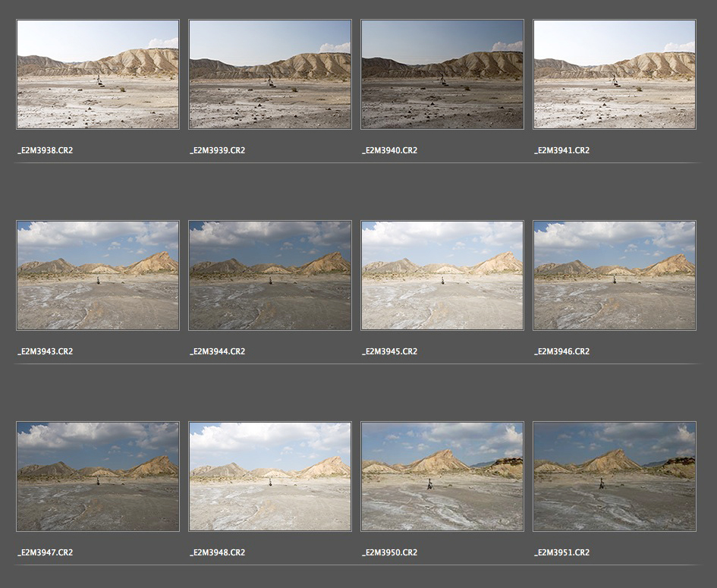This screenshot has height=588, width=717.
Task: Select the bright _E2M3945.CR2 thumbnail
Action: tap(442, 275)
